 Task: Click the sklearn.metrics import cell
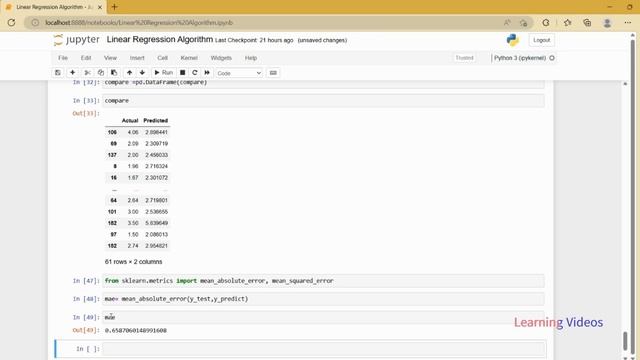coord(323,281)
